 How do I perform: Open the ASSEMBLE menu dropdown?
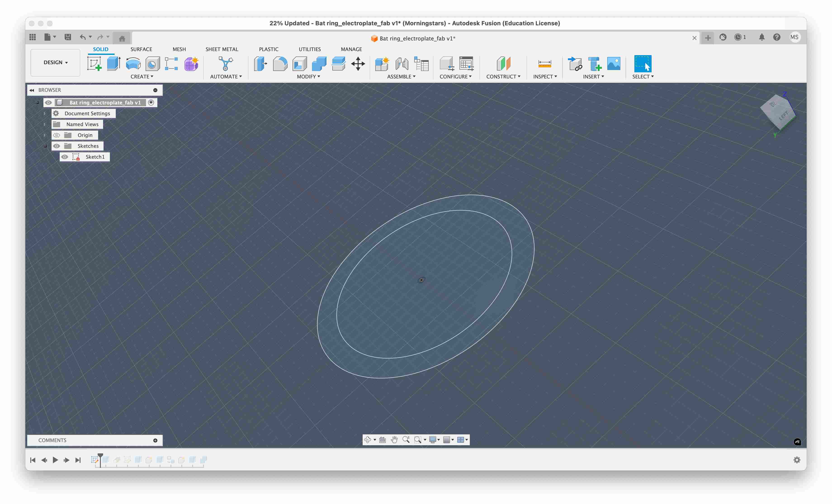(x=401, y=77)
